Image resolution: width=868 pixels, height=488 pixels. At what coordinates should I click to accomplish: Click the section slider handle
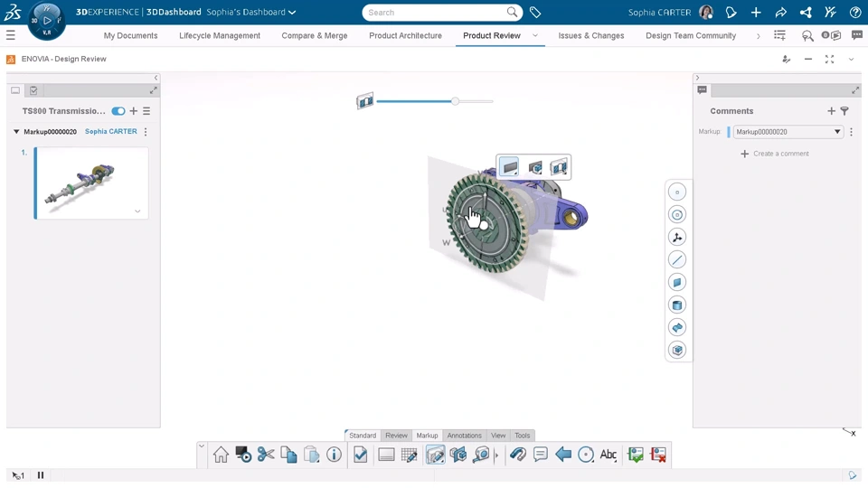tap(455, 101)
